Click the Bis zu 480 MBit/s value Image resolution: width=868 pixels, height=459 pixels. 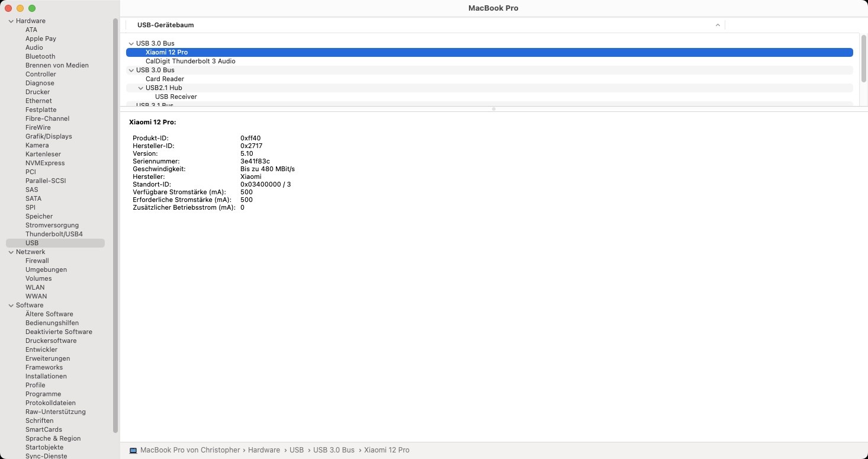(268, 169)
